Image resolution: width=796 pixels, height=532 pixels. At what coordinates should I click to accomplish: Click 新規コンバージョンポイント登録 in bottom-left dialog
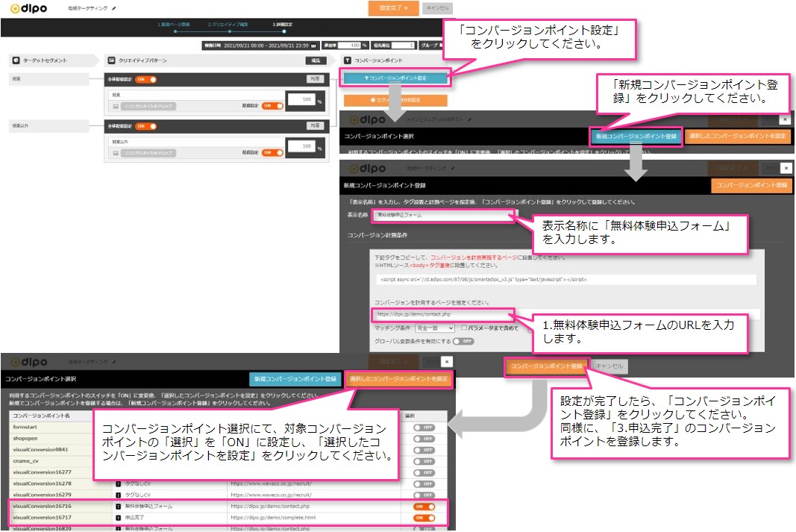pyautogui.click(x=295, y=379)
